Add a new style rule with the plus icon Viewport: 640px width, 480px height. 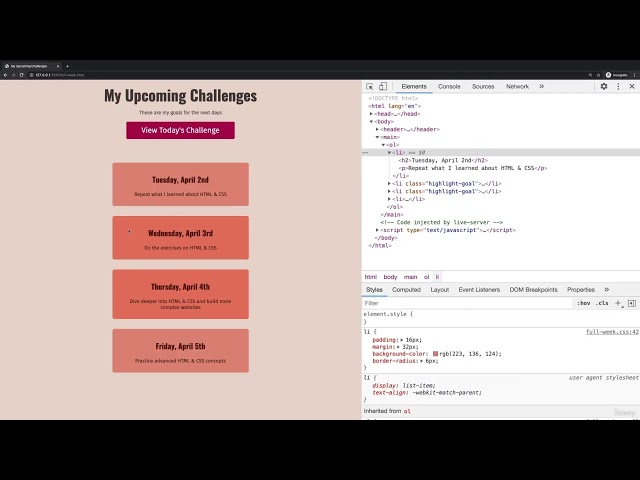coord(618,303)
